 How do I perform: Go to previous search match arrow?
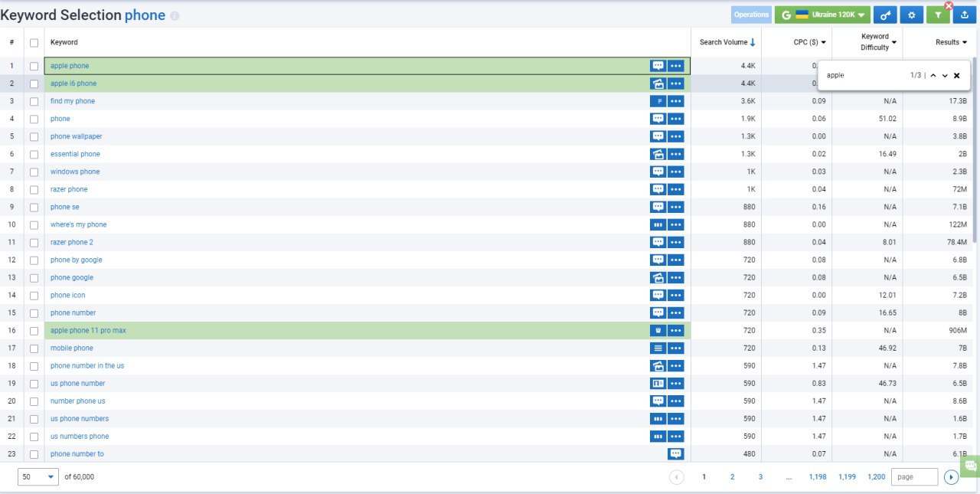(x=933, y=75)
